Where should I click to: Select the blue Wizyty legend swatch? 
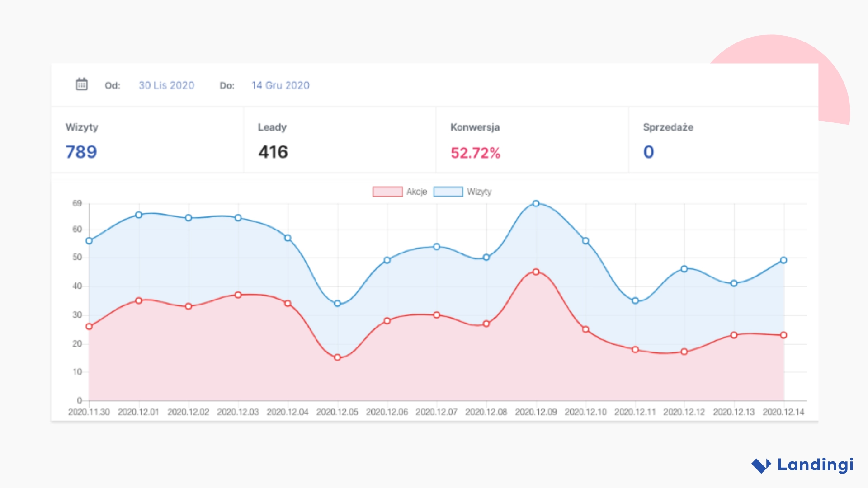[x=448, y=192]
